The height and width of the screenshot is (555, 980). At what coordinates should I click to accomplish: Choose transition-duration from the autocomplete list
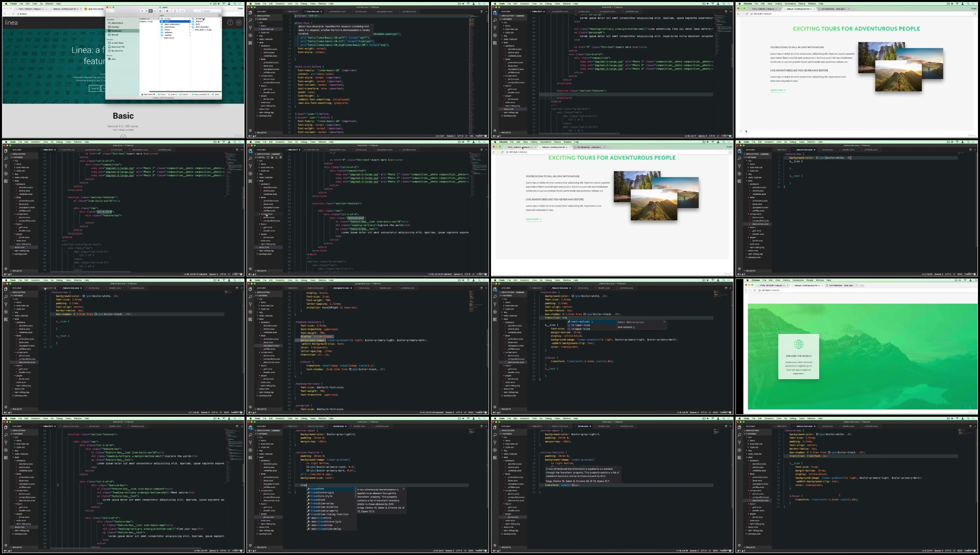point(324,507)
